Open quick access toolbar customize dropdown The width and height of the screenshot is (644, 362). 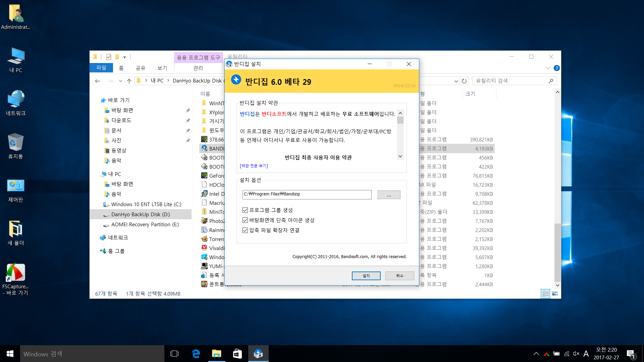(124, 57)
